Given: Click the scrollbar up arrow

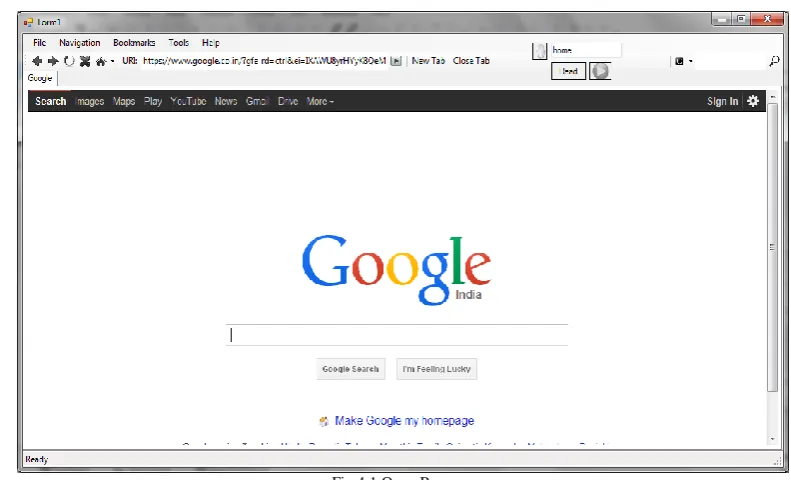Looking at the screenshot, I should pos(772,96).
